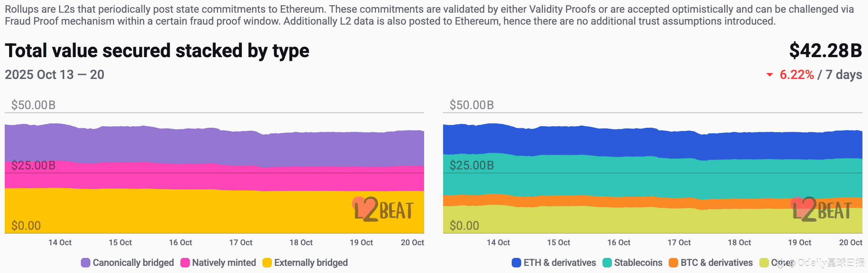Viewport: 868px width, 273px height.
Task: Click the $42.28B total value figure
Action: pyautogui.click(x=825, y=51)
